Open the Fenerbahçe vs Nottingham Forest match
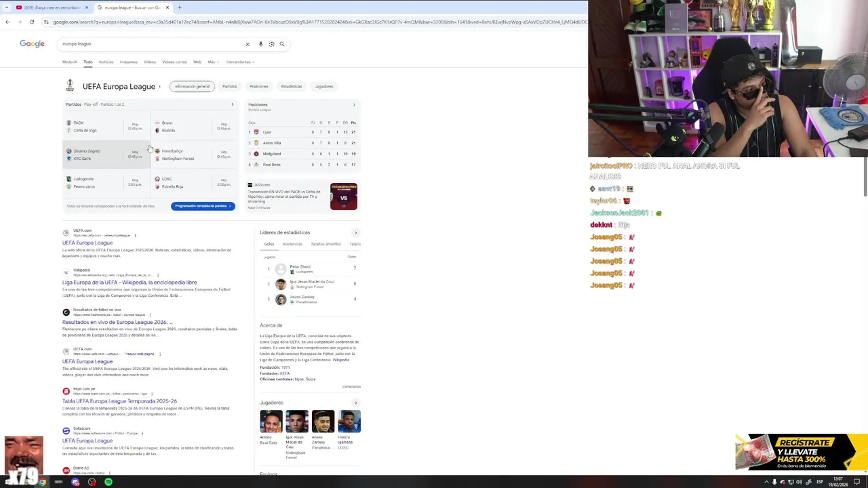Screen dimensions: 868x488 point(195,155)
